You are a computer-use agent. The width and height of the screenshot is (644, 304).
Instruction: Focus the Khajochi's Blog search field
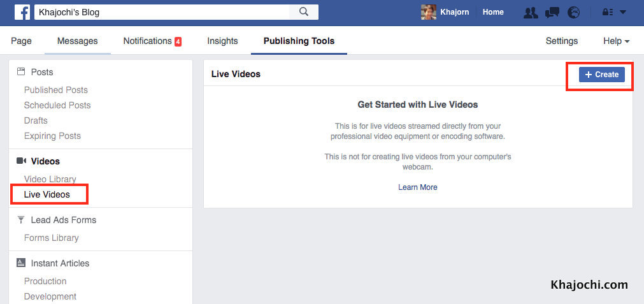tap(162, 12)
